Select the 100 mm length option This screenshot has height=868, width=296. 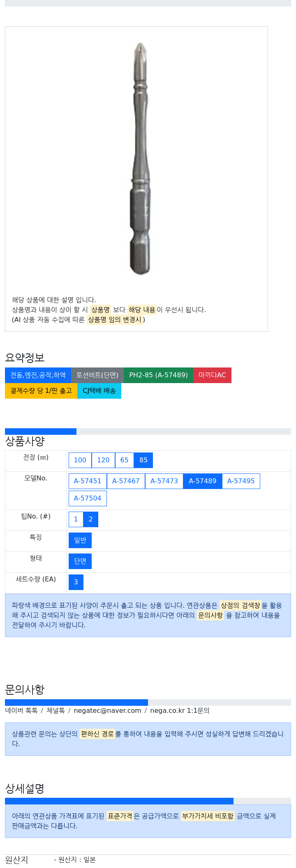80,460
